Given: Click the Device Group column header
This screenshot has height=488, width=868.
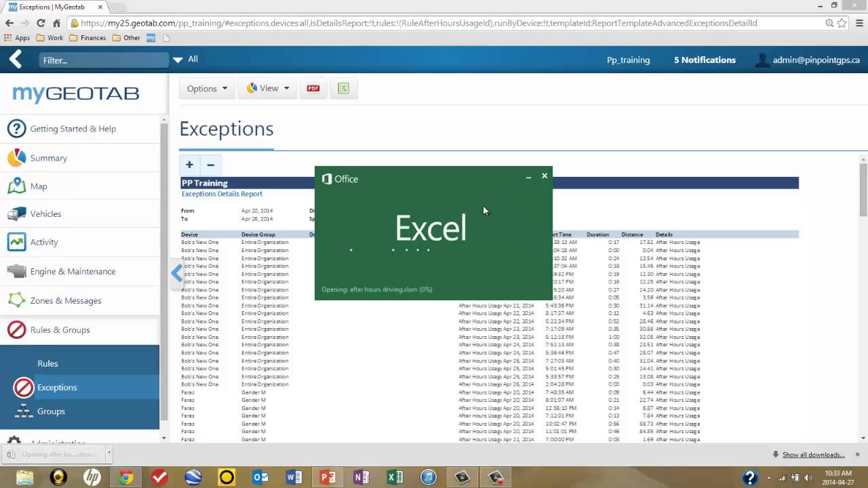Looking at the screenshot, I should (x=258, y=235).
